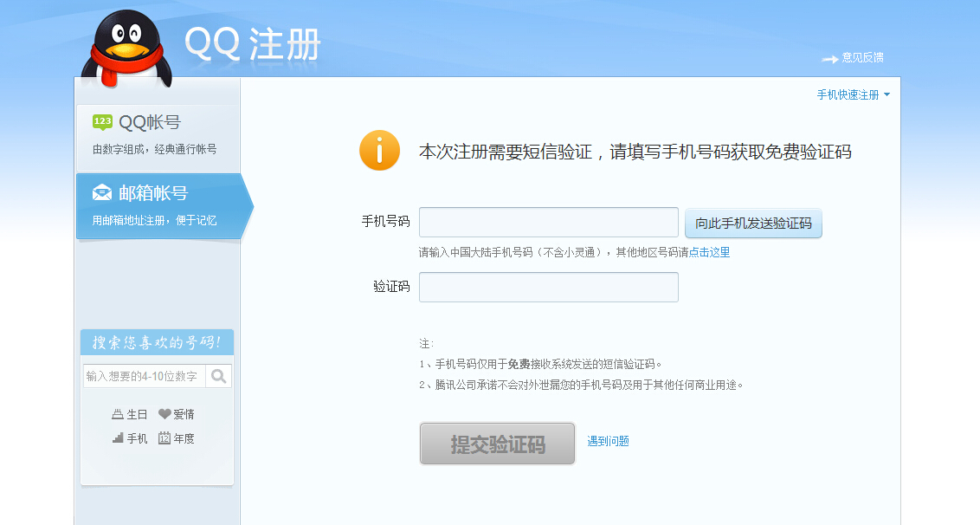The image size is (980, 525).
Task: Click the signal bars 手机 icon
Action: coord(118,438)
